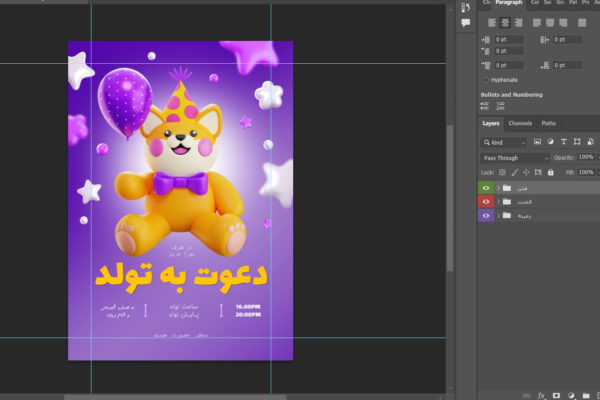Add a layer mask
600x400 pixels.
(x=556, y=396)
